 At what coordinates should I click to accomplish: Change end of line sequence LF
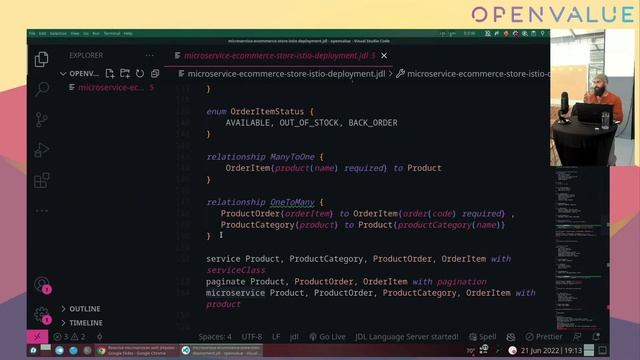[276, 337]
